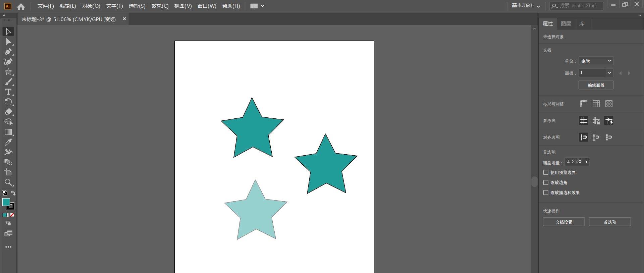Click the 编辑画板 button
Viewport: 644px width, 273px height.
(x=596, y=85)
